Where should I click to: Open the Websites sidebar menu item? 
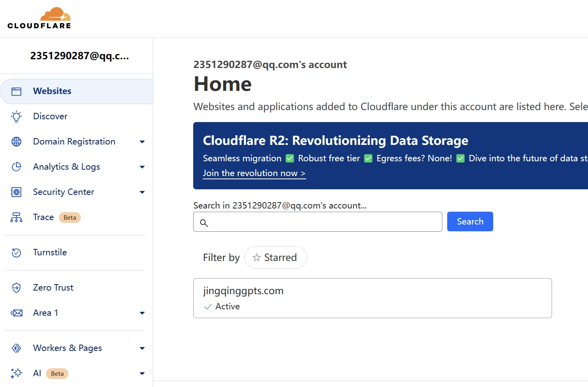pyautogui.click(x=52, y=91)
